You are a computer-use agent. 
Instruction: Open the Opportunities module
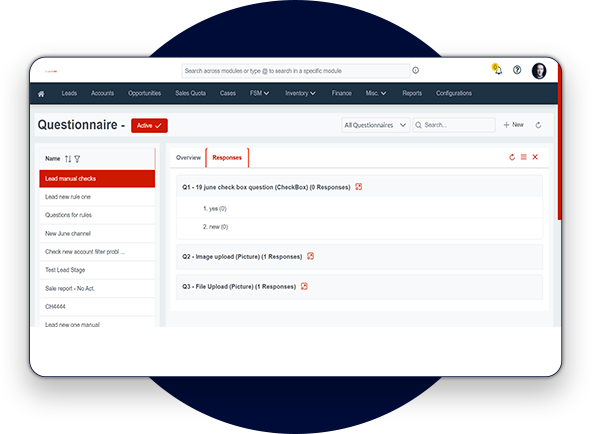[145, 93]
